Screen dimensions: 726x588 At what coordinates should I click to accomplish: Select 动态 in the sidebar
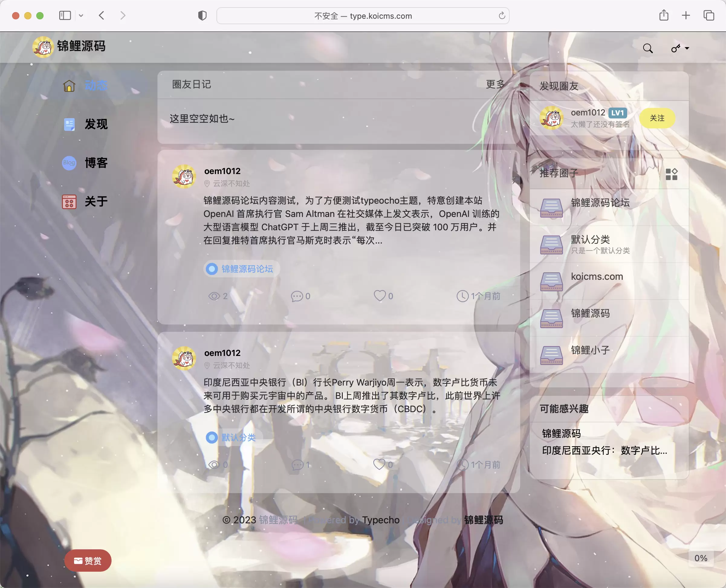(96, 85)
